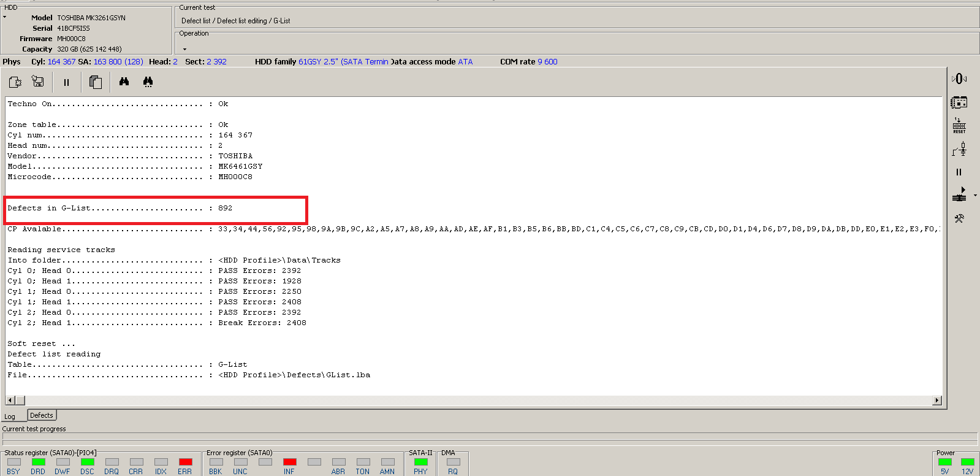Click the CRR status indicator

point(137,462)
